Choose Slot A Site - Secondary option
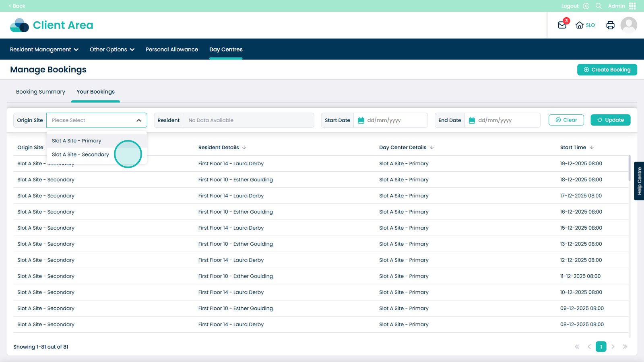Screen dimensions: 644x362 [80, 154]
